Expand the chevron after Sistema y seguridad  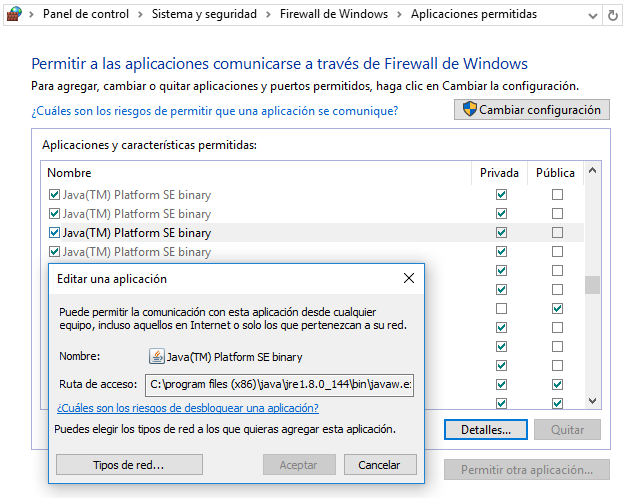pyautogui.click(x=267, y=15)
